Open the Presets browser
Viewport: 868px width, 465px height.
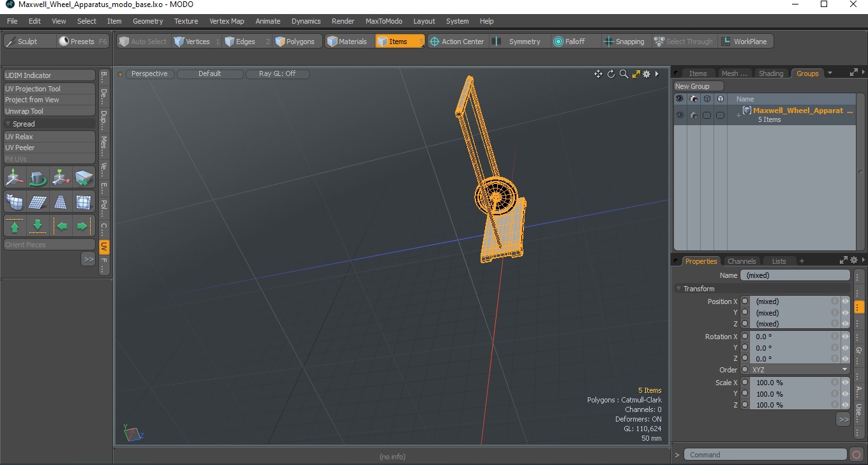(82, 42)
